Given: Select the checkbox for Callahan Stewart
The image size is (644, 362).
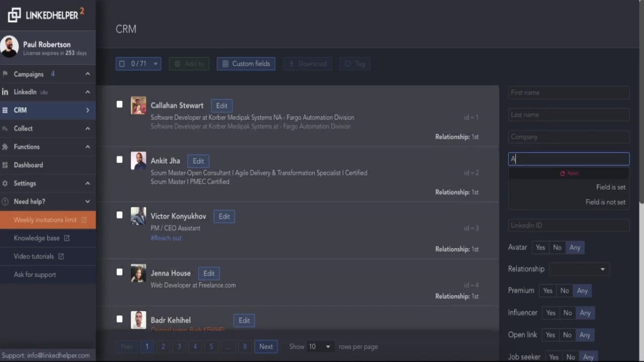Looking at the screenshot, I should 119,105.
